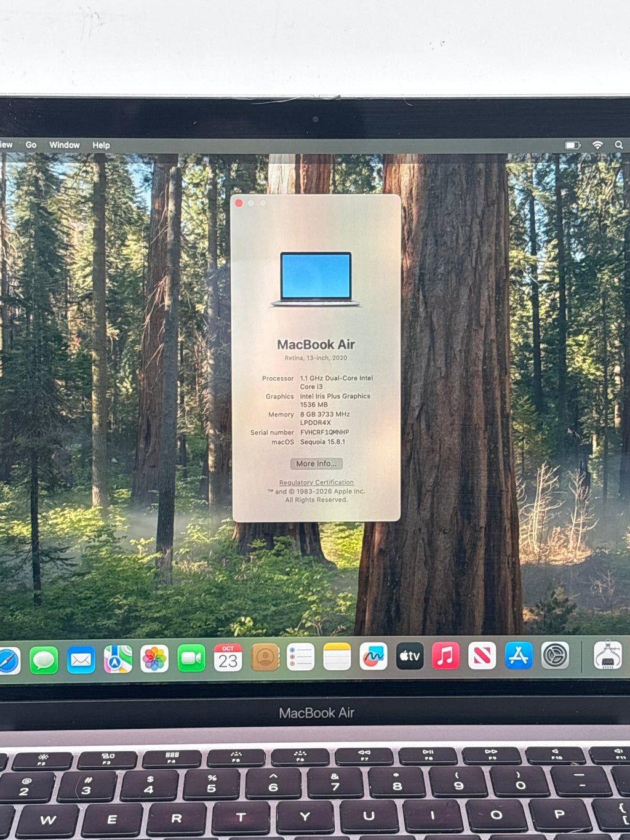Open the Regulatory Certification link
The height and width of the screenshot is (840, 630).
(x=316, y=482)
